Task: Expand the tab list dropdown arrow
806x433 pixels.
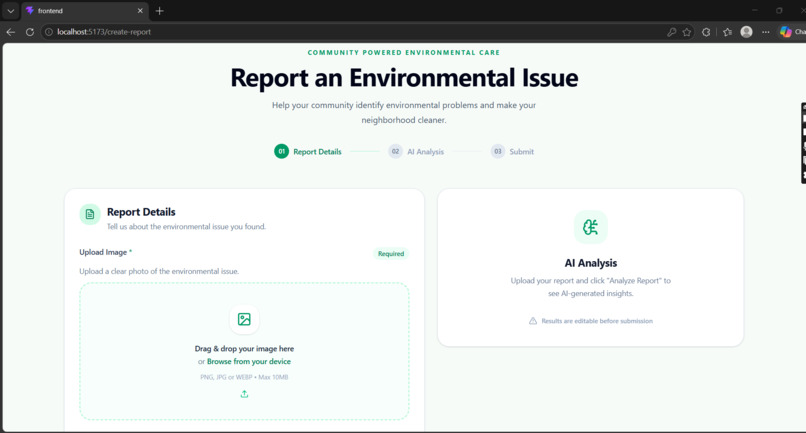Action: click(10, 11)
